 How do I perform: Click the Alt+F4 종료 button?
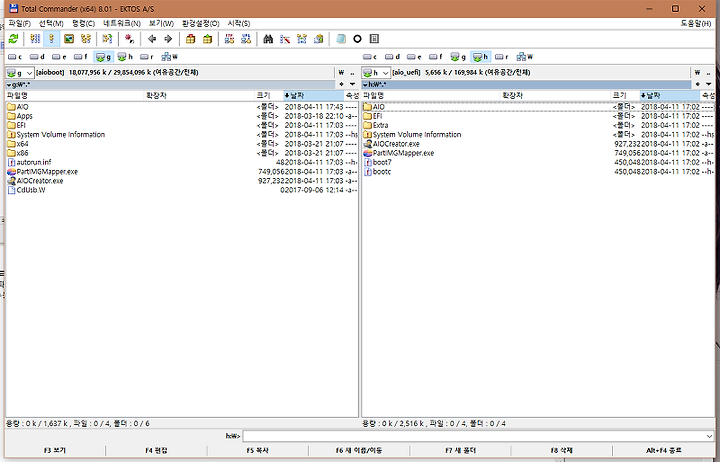pyautogui.click(x=664, y=451)
